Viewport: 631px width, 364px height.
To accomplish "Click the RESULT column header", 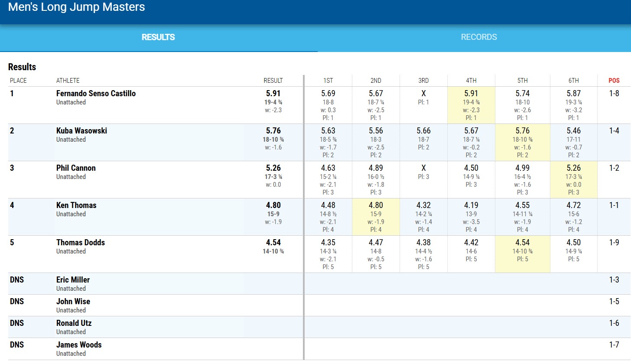I will coord(273,81).
